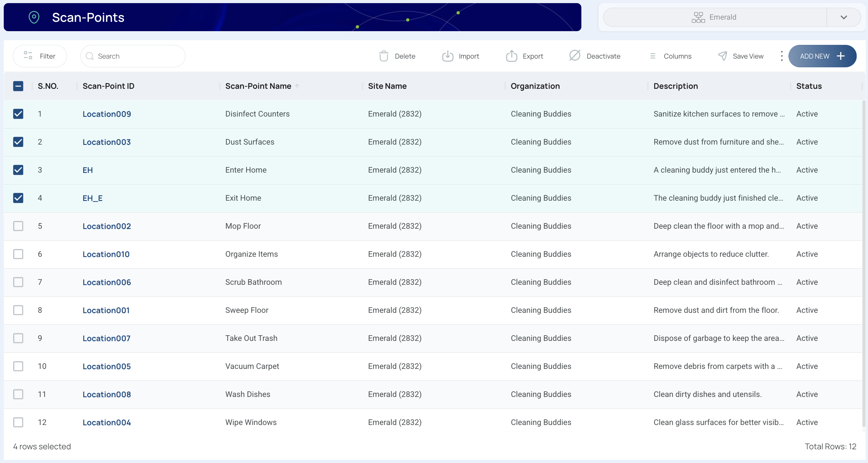Toggle the header select-all checkbox
Screen dimensions: 868x463
[x=18, y=86]
